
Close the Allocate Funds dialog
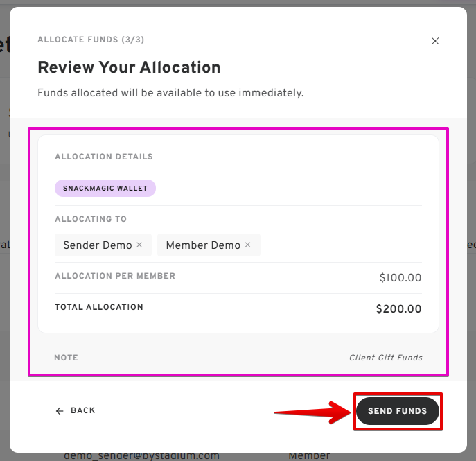tap(435, 41)
